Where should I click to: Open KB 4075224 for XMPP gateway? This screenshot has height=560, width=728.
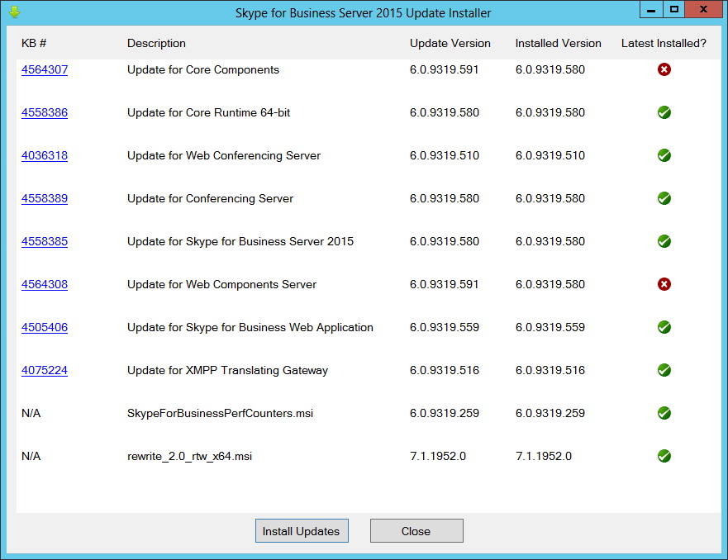pos(45,371)
